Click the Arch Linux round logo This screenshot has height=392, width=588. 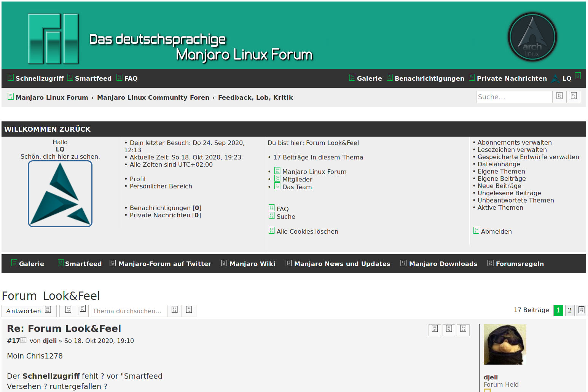[532, 37]
